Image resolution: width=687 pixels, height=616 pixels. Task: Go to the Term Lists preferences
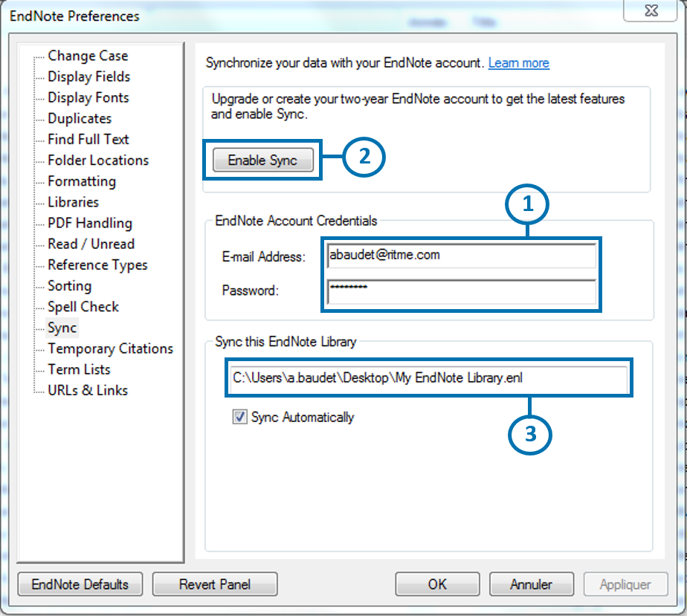pyautogui.click(x=79, y=369)
